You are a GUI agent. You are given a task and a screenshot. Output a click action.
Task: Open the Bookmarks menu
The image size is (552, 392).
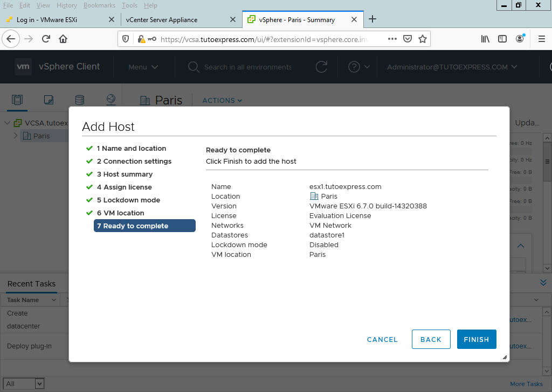click(x=99, y=5)
